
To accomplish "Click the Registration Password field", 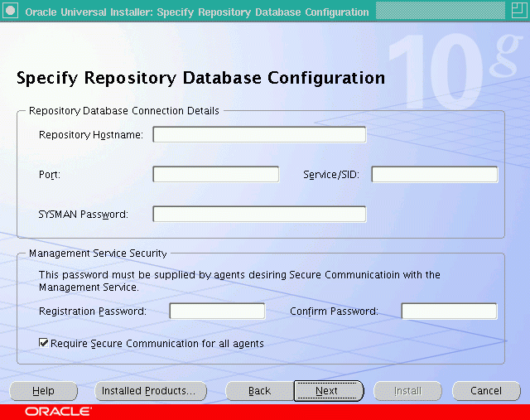I will point(217,311).
